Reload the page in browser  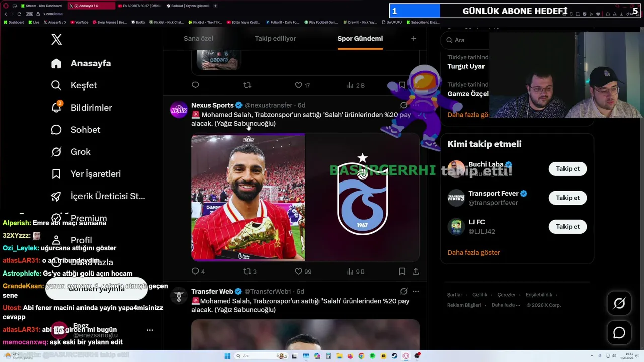pyautogui.click(x=19, y=14)
